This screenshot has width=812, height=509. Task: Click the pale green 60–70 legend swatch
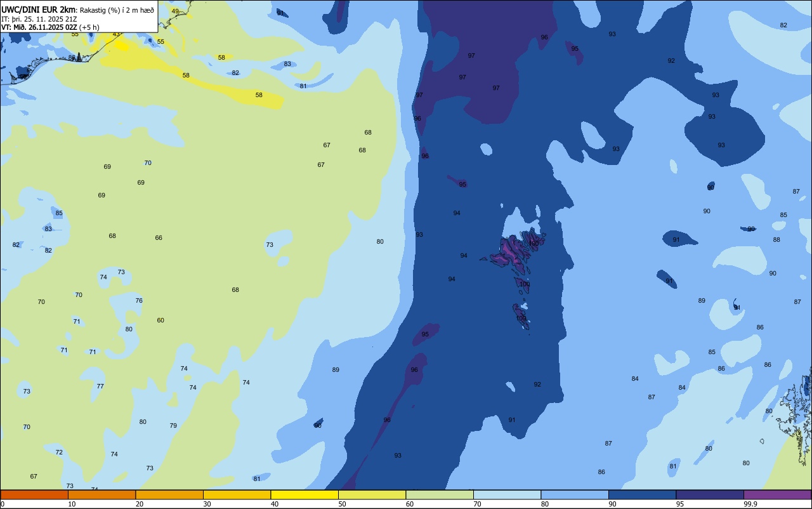tap(440, 494)
